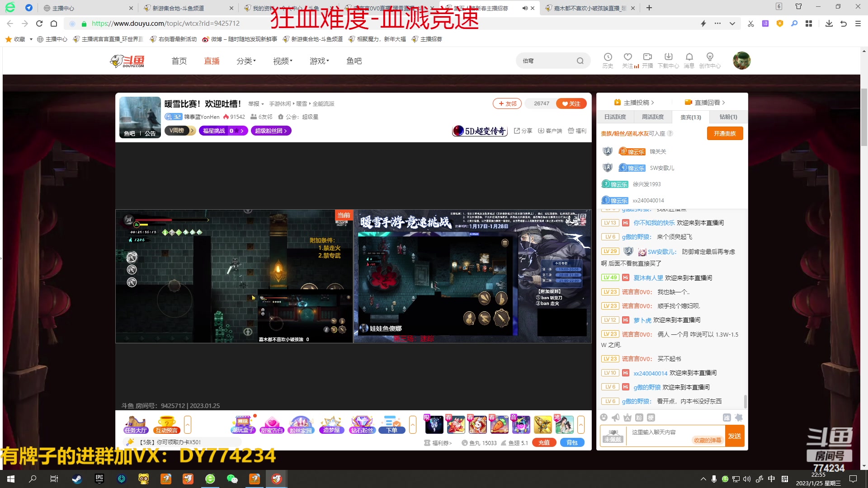868x488 pixels.
Task: Open Epic Games launcher on taskbar
Action: pyautogui.click(x=99, y=479)
